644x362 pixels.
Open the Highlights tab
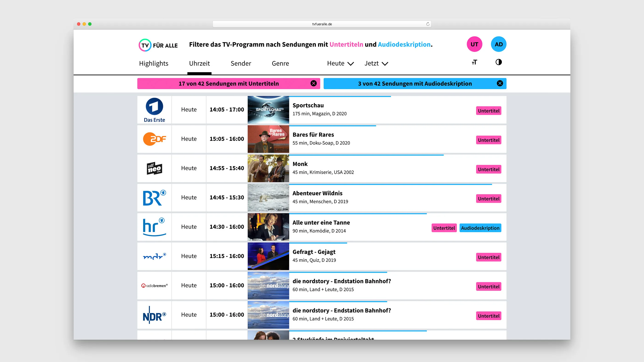pyautogui.click(x=153, y=63)
